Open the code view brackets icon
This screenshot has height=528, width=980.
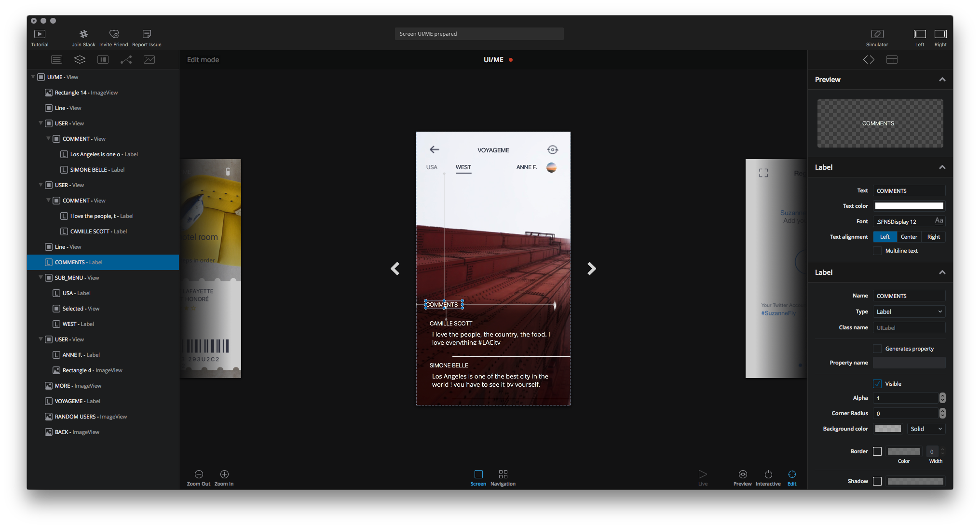click(869, 59)
